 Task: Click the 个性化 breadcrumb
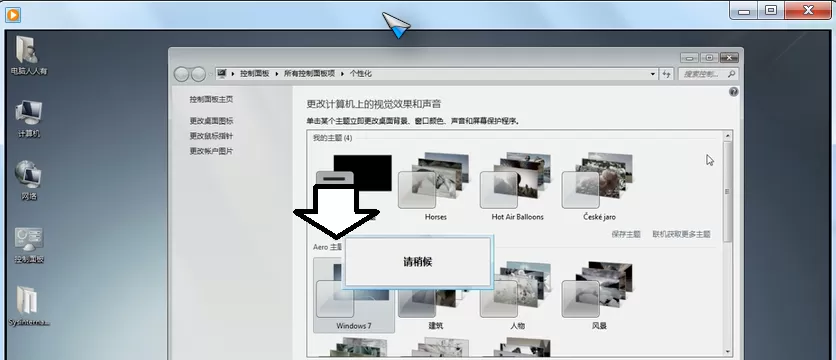coord(361,74)
